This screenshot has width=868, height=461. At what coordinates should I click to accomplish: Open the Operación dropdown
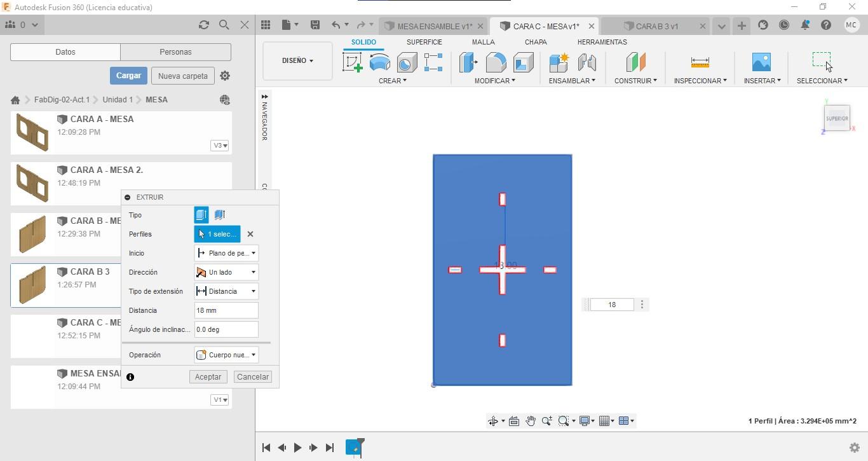[x=226, y=355]
